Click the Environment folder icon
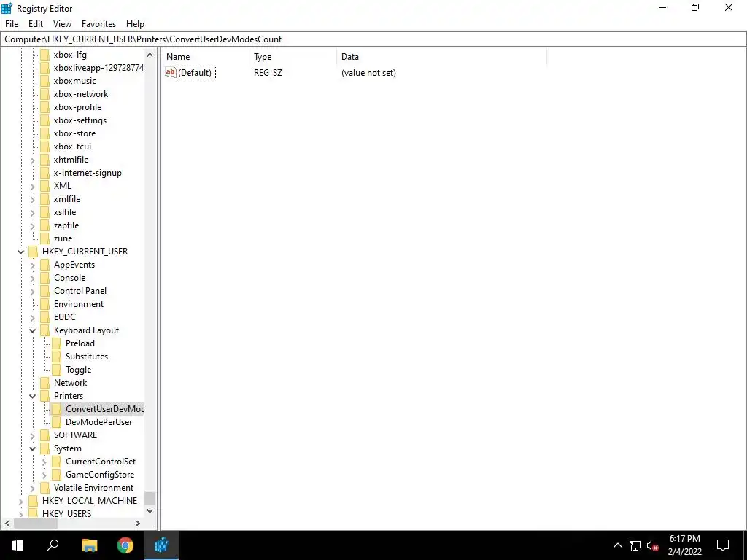This screenshot has height=560, width=747. coord(44,304)
